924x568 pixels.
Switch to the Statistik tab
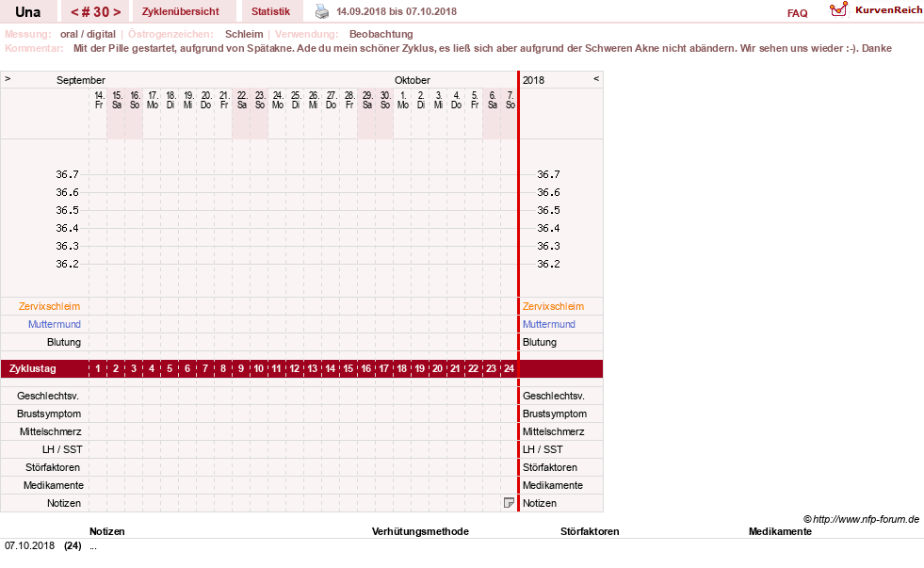[270, 11]
